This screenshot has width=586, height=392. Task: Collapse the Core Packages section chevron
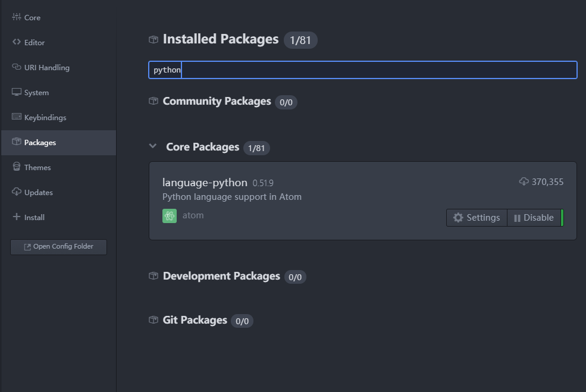153,146
